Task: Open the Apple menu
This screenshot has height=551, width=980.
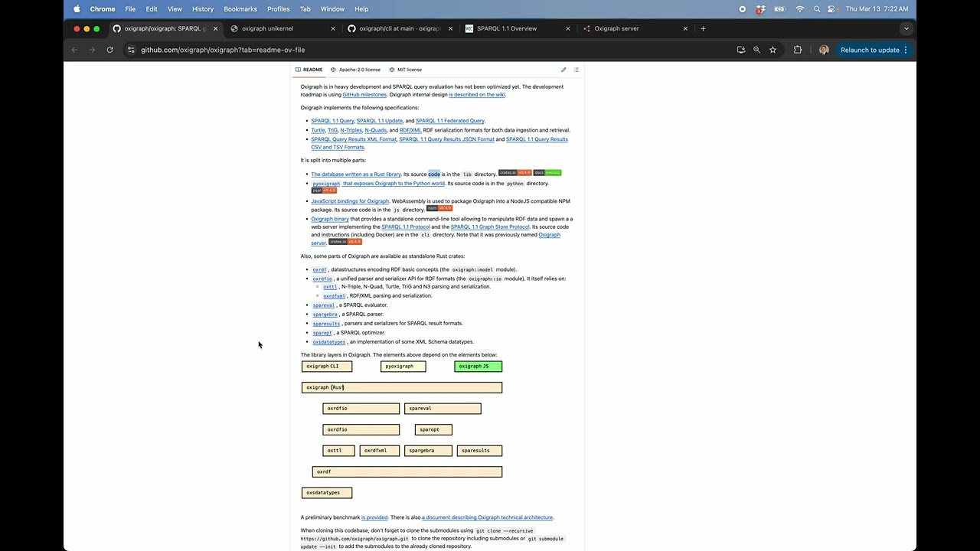Action: point(77,9)
